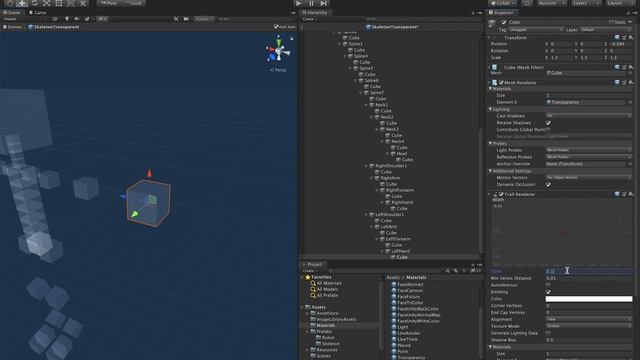Open the Tag dropdown
The width and height of the screenshot is (640, 360).
point(536,30)
